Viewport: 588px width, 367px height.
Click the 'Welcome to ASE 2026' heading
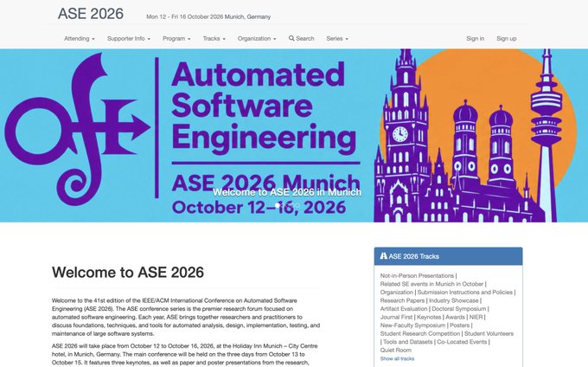[128, 272]
